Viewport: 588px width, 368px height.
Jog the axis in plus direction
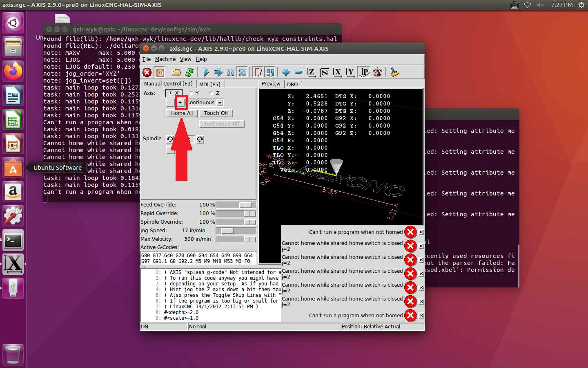(180, 103)
